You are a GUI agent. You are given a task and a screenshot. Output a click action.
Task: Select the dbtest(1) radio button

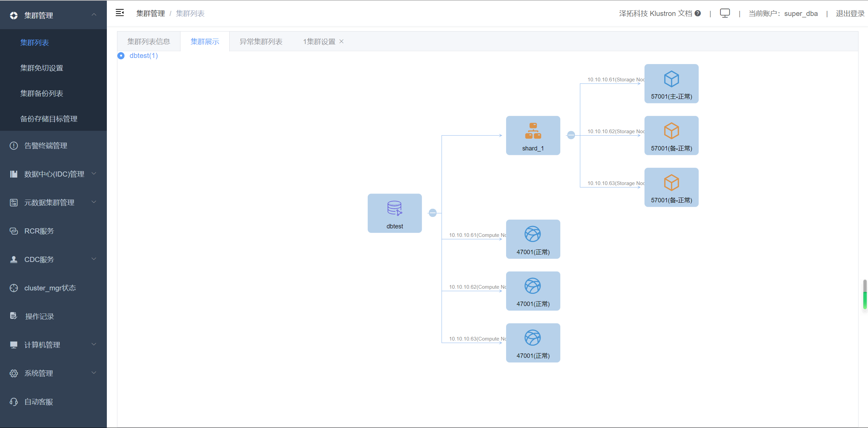coord(121,56)
